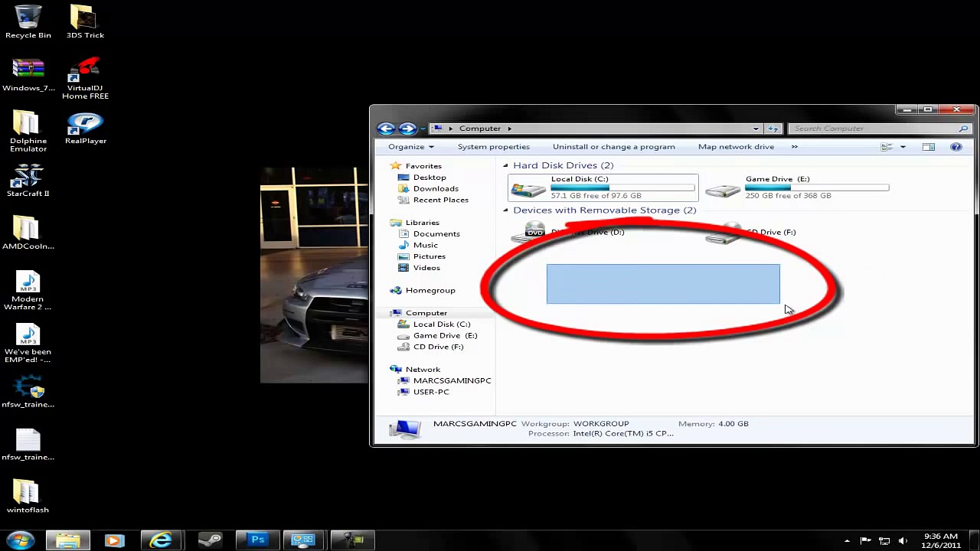Open the Music library
Viewport: 980px width, 551px height.
point(425,246)
